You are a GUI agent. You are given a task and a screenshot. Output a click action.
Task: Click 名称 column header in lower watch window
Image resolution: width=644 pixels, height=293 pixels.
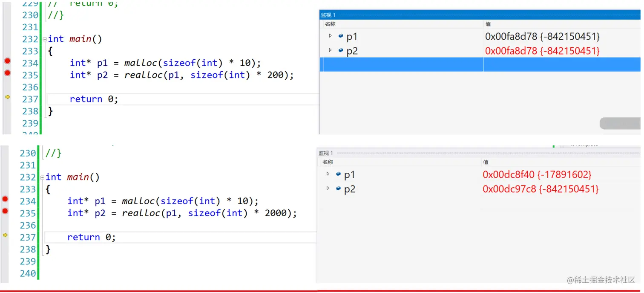[328, 162]
